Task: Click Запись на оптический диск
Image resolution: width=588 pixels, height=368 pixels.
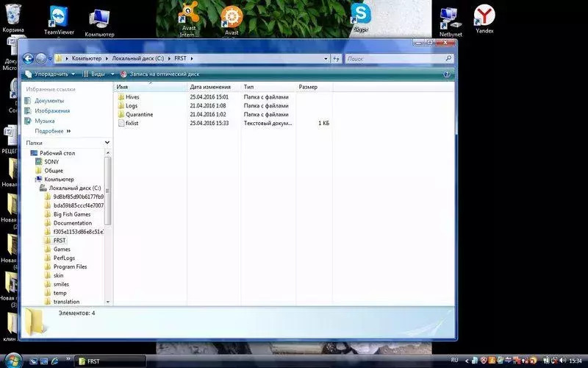Action: (160, 74)
